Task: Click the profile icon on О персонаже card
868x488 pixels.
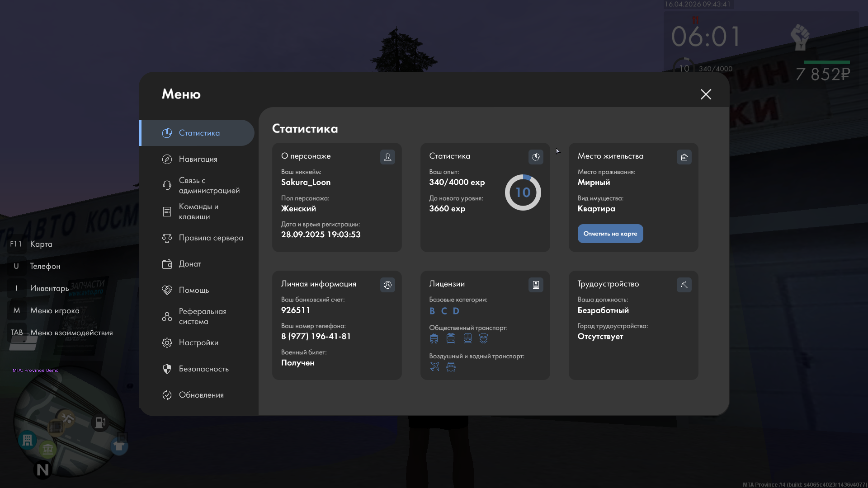Action: (387, 157)
